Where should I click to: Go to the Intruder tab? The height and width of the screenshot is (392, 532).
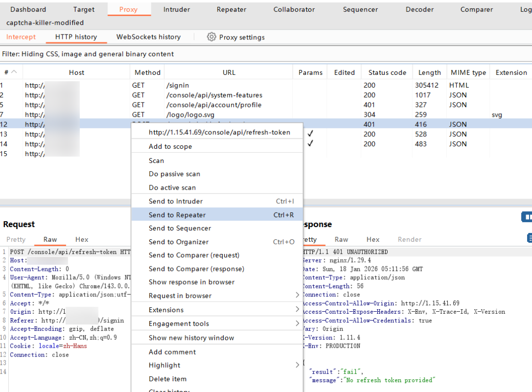(176, 9)
